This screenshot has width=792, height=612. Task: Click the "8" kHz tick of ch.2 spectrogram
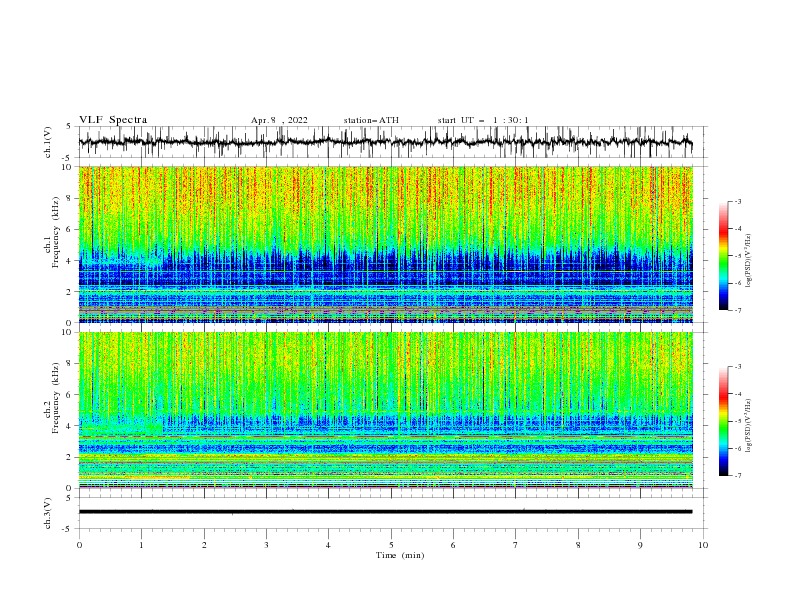69,364
